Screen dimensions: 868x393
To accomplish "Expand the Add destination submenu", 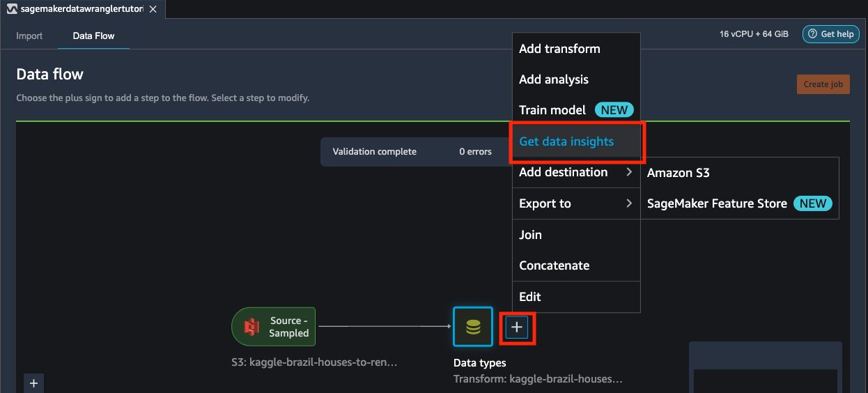I will click(x=576, y=172).
